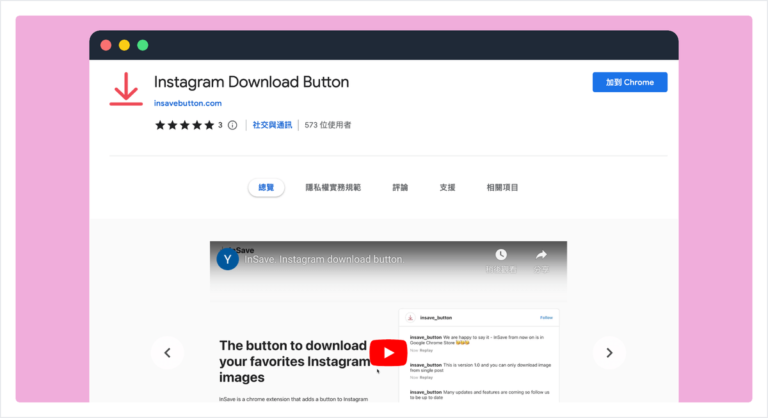Switch to the 隱私權實務規範 tab
Screen dimensions: 768x418
(x=333, y=187)
